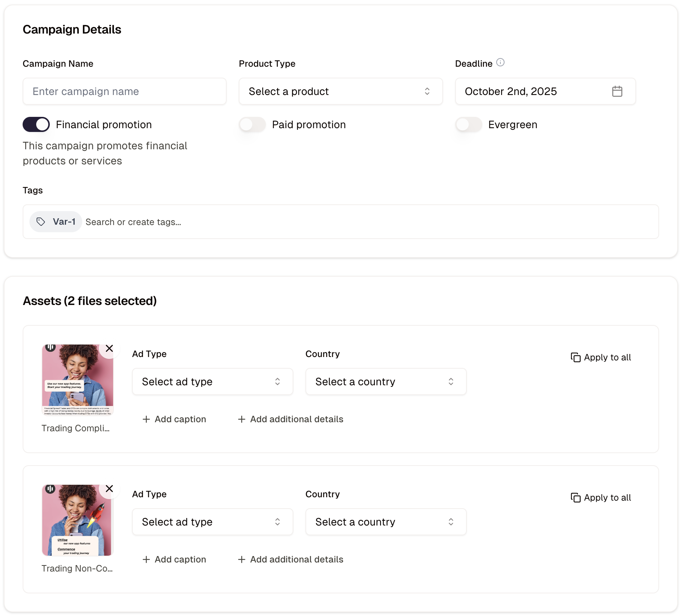681x616 pixels.
Task: Click plus icon of Add caption for Trading Compli...
Action: click(x=146, y=419)
